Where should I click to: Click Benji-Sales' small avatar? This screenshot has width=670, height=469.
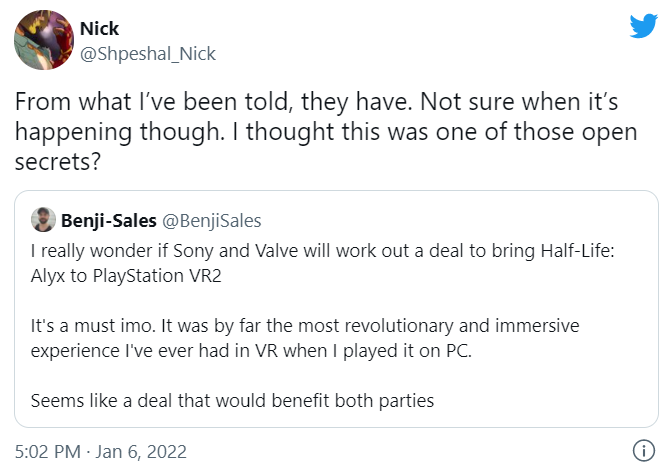pos(43,220)
